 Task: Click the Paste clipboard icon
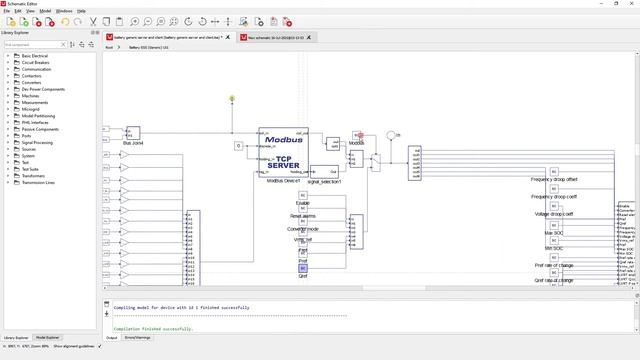click(119, 22)
